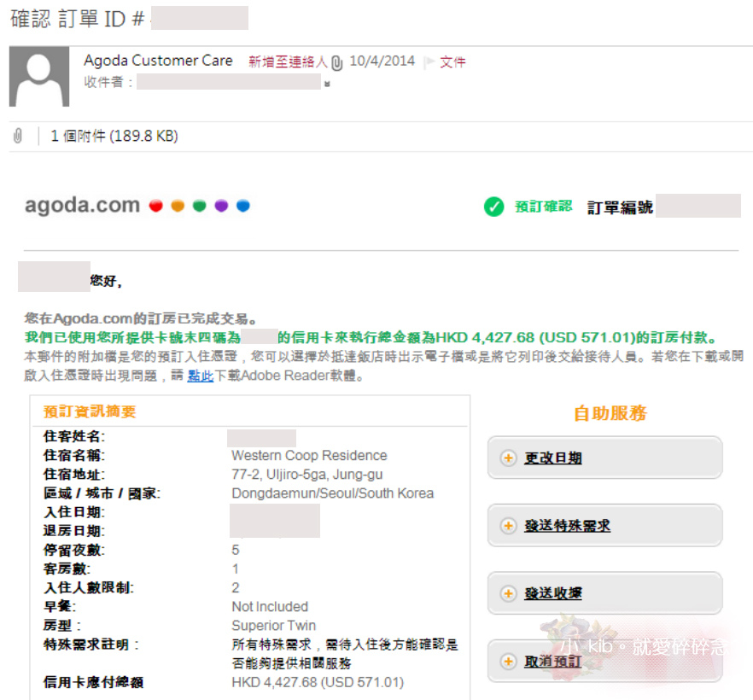Click the 取消預訂 link
This screenshot has height=700, width=753.
pyautogui.click(x=552, y=662)
